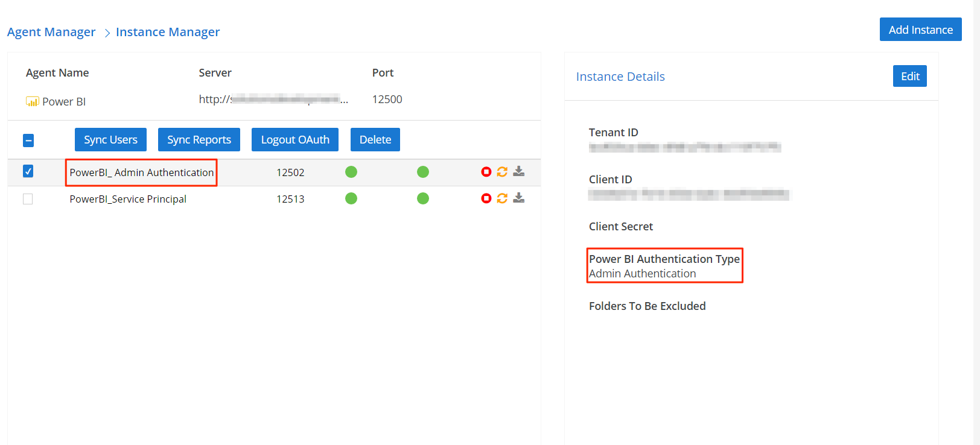This screenshot has height=445, width=980.
Task: Click the blurred Client ID value
Action: tap(689, 194)
